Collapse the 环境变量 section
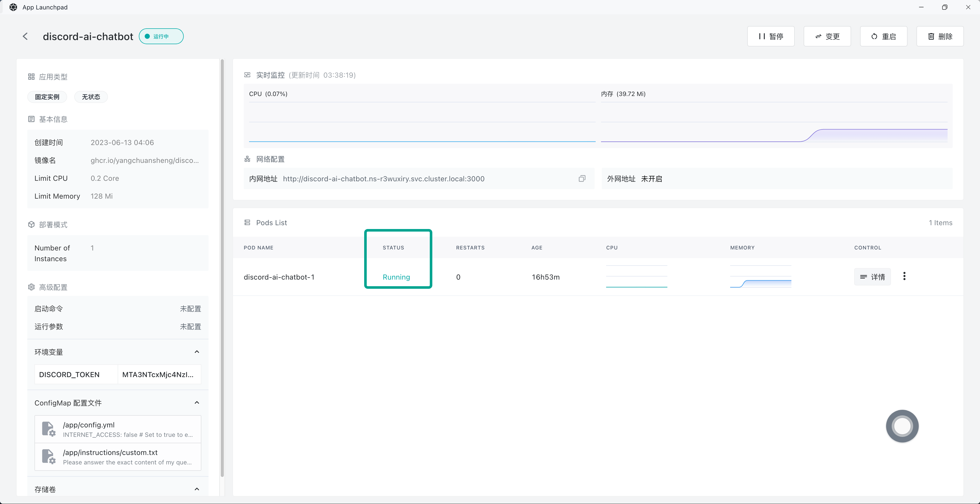Screen dimensions: 980x504 point(197,352)
